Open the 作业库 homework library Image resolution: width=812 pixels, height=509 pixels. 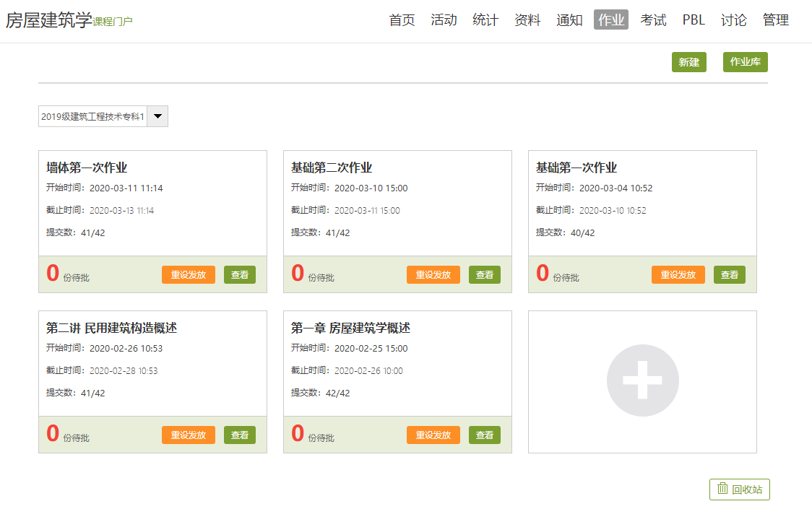tap(745, 62)
